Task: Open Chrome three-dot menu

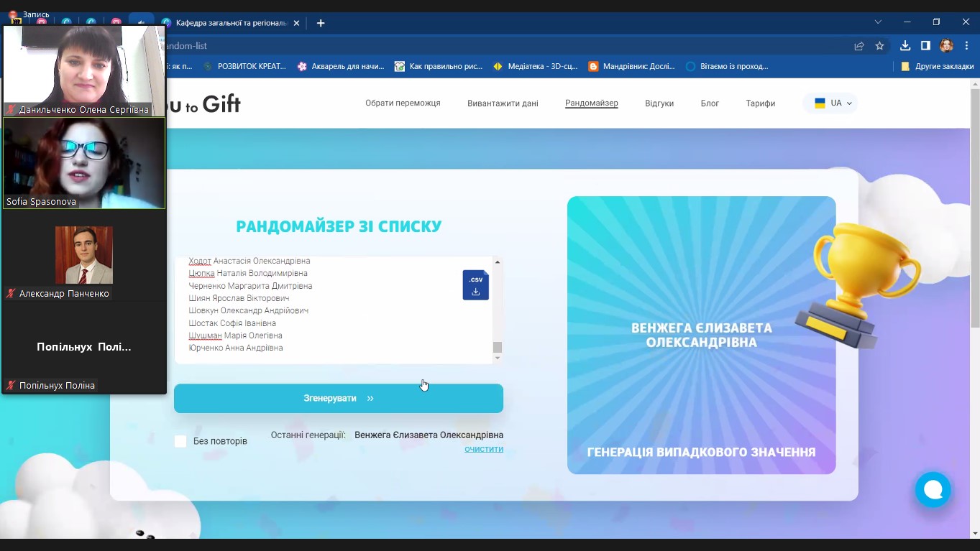Action: [966, 46]
